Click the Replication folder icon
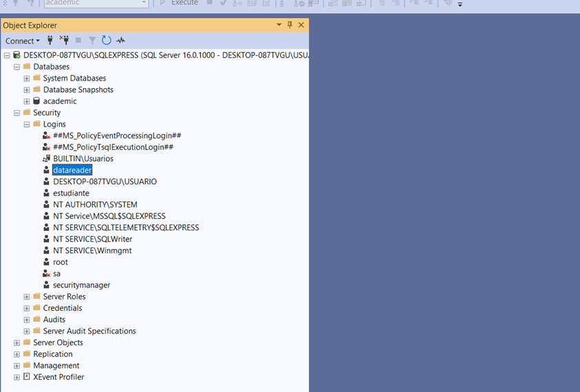This screenshot has width=580, height=392. coord(27,353)
